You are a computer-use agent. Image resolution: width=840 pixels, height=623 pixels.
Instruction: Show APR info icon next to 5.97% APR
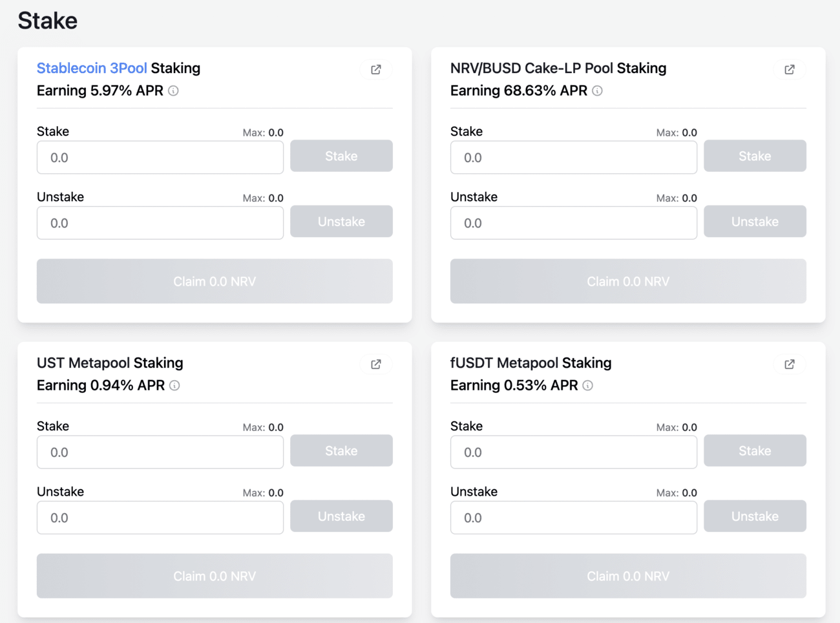pos(173,91)
